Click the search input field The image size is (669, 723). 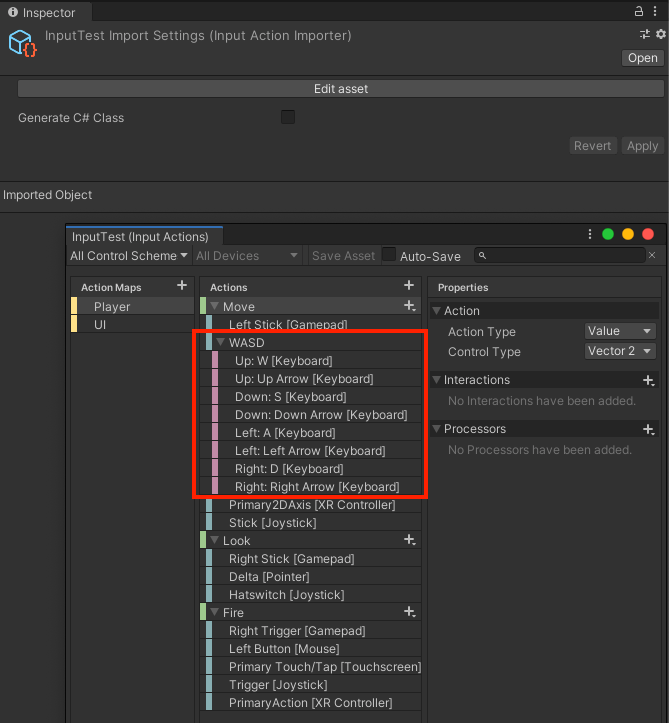point(560,255)
